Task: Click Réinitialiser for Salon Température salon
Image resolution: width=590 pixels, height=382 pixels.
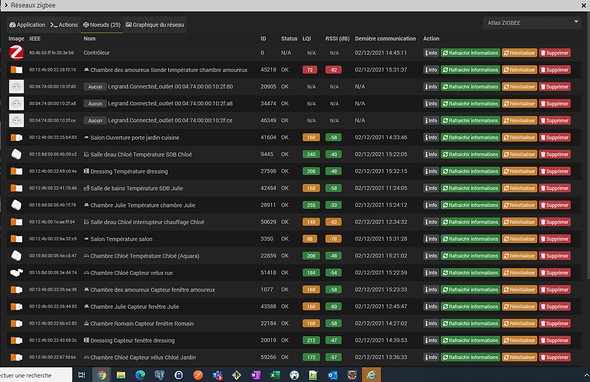Action: click(x=519, y=239)
